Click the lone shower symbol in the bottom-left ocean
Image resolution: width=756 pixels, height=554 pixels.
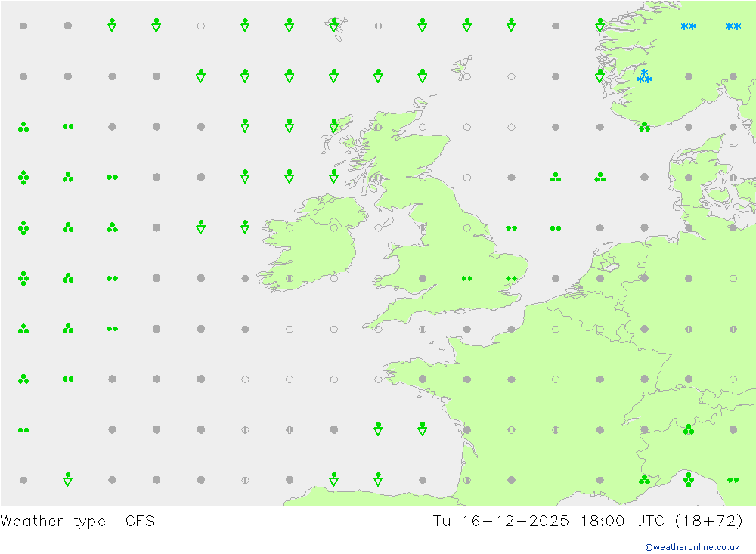coord(68,479)
